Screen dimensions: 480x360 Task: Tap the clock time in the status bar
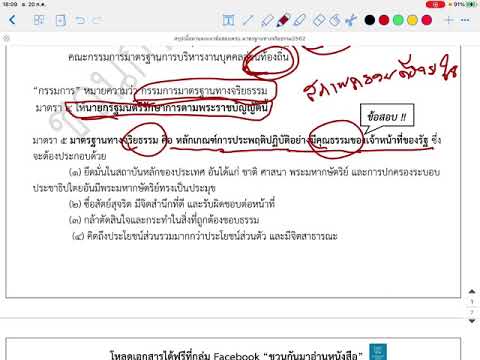click(10, 4)
